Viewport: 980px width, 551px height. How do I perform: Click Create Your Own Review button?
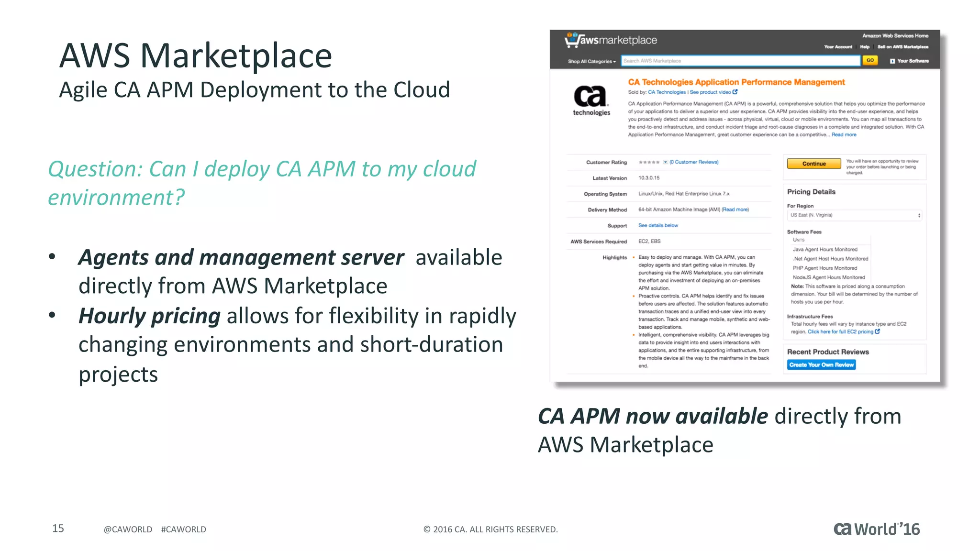[821, 365]
